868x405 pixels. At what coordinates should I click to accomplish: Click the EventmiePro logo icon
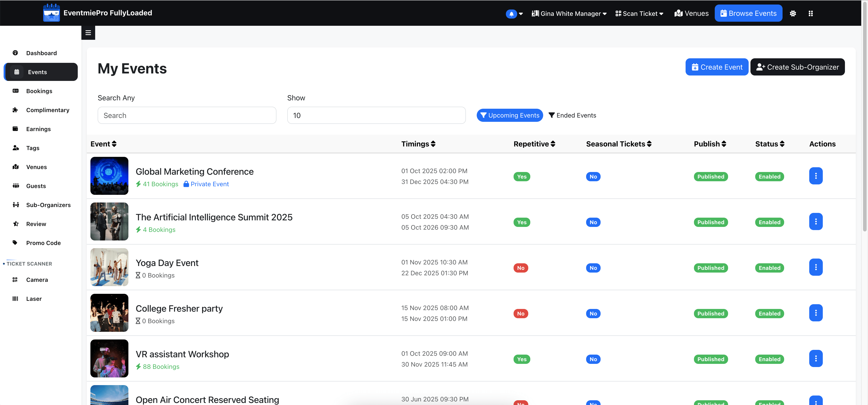(51, 13)
